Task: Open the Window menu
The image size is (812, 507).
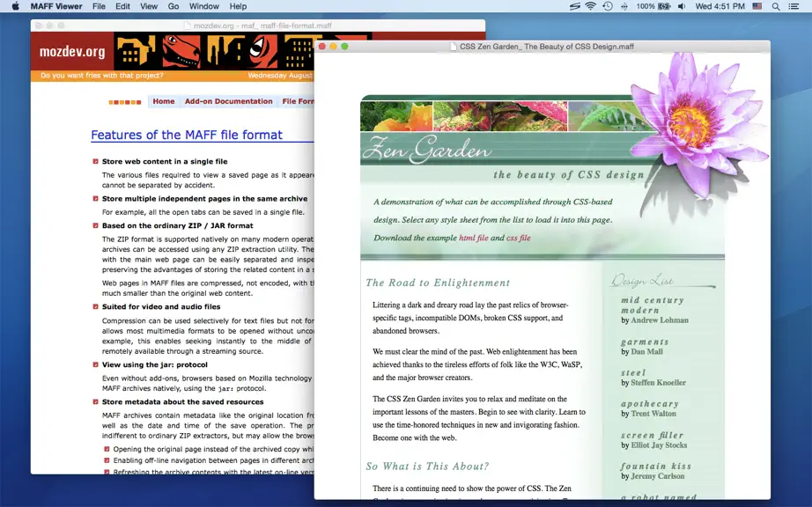Action: click(204, 6)
